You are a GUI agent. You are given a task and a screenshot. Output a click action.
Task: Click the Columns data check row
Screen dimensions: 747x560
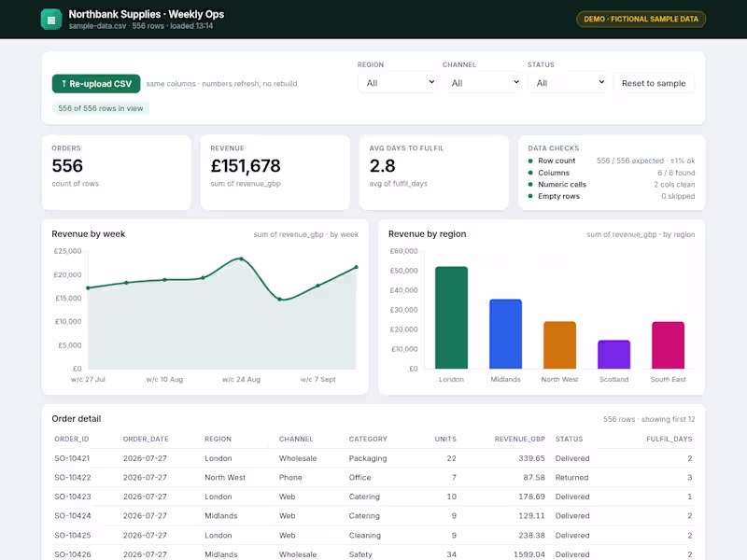(612, 173)
